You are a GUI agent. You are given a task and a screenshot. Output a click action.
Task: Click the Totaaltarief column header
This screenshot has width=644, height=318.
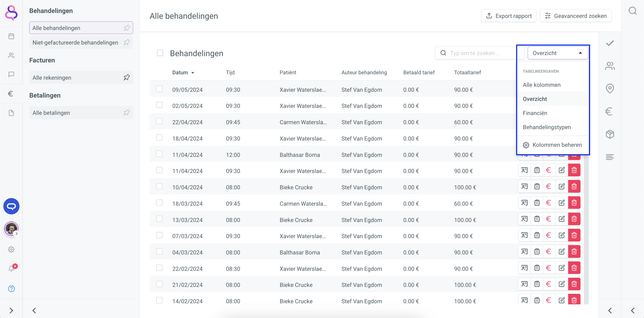point(468,73)
